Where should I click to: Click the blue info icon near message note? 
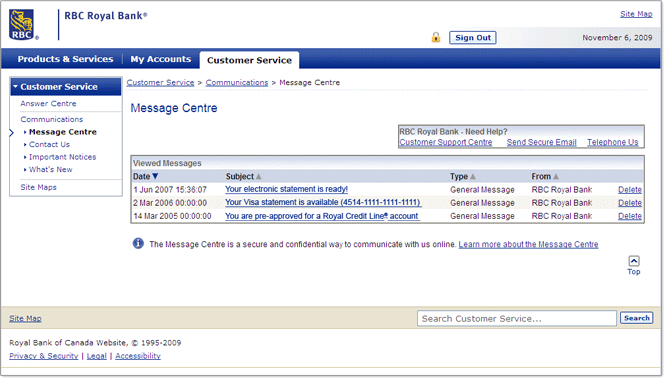click(138, 243)
